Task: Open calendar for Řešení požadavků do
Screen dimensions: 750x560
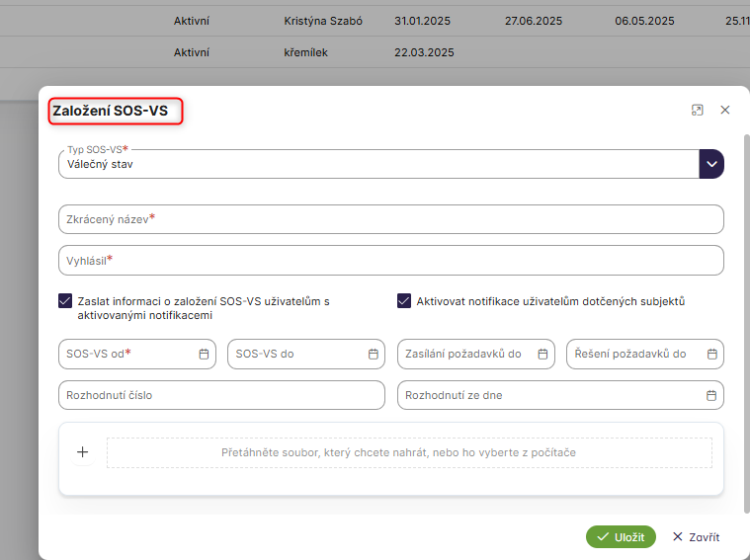Action: pos(711,354)
